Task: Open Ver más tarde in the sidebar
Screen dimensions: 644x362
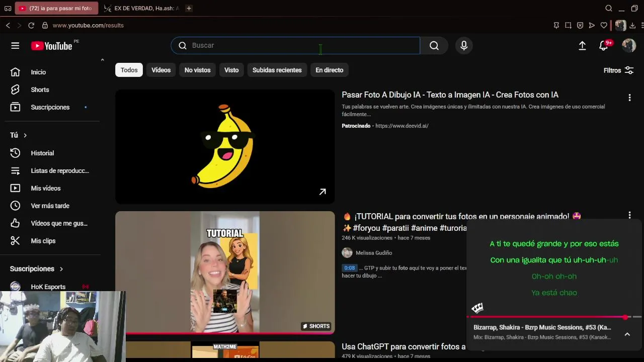Action: click(50, 206)
